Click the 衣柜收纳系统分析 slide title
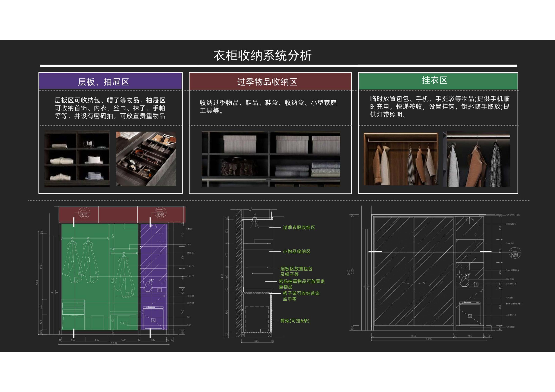The width and height of the screenshot is (555, 392). click(x=263, y=55)
